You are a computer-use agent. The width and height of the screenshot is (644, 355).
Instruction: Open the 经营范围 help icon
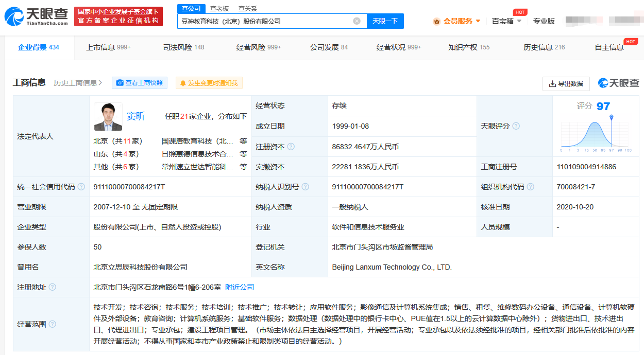point(53,324)
